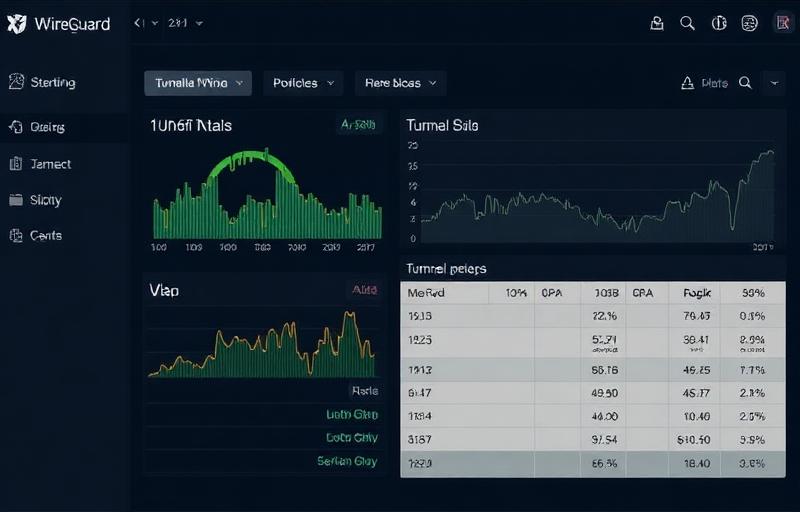The height and width of the screenshot is (512, 800).
Task: Click the circular info icon in header
Action: 718,23
